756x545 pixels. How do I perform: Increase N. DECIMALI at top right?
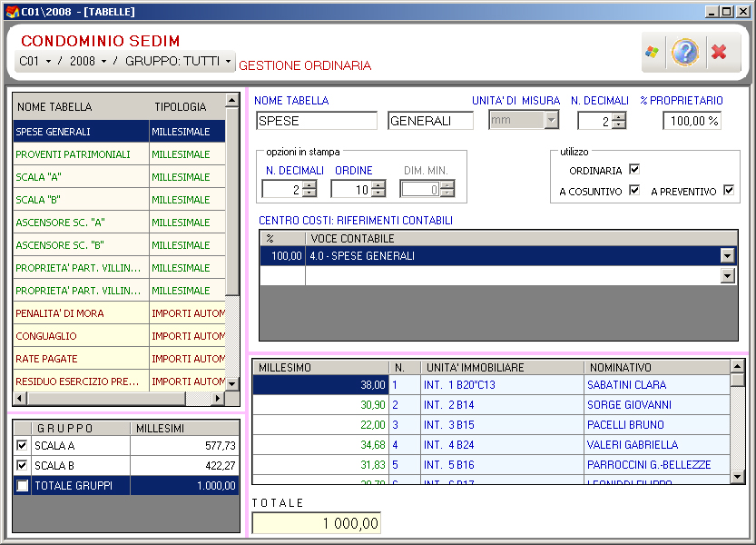(619, 116)
